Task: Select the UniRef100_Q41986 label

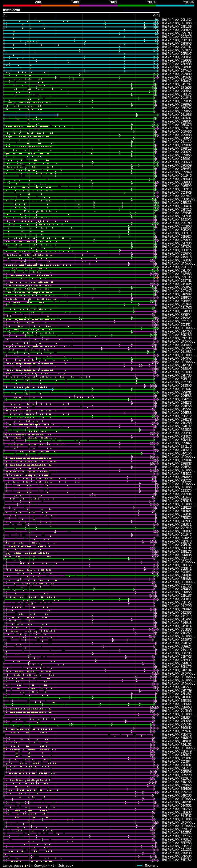Action: 177,115
